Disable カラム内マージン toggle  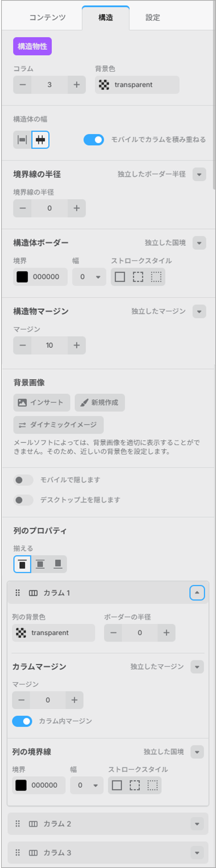coord(22,721)
